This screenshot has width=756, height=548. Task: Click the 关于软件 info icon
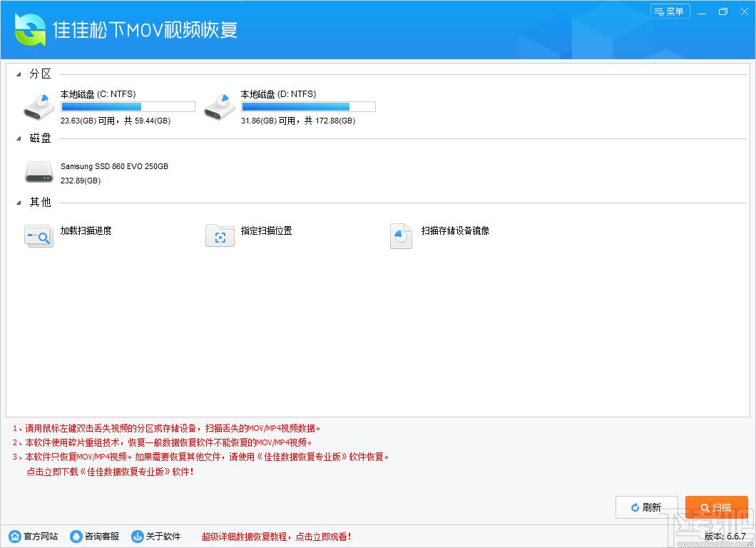138,536
